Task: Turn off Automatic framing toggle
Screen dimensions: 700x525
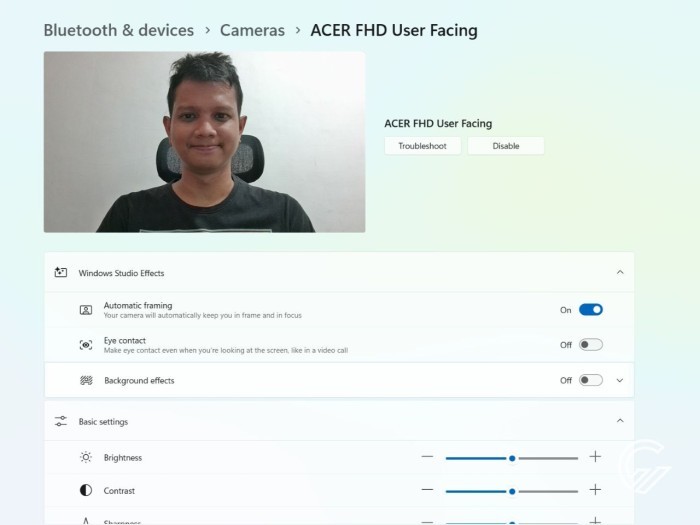Action: tap(591, 309)
